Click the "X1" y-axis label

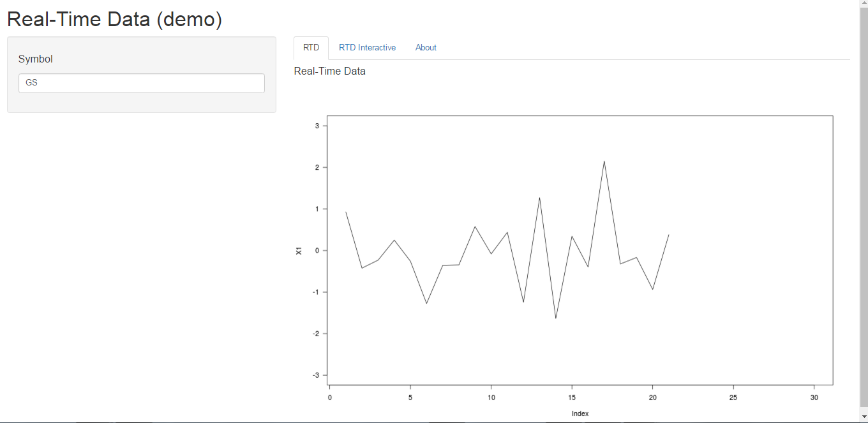[x=299, y=251]
